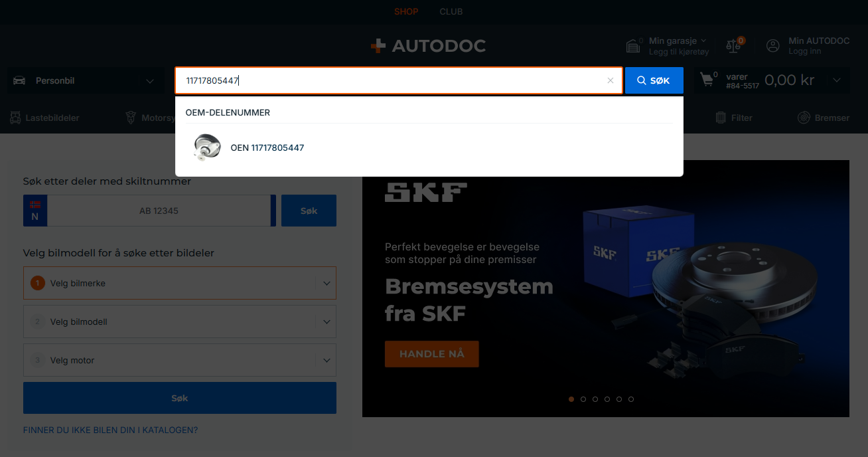This screenshot has width=868, height=457.
Task: Switch to the CLUB tab
Action: 451,11
